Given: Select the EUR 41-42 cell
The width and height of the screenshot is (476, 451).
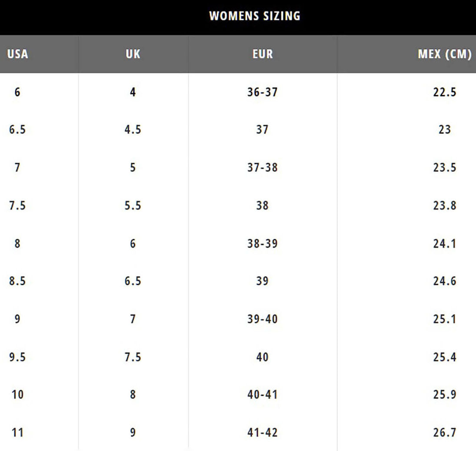Looking at the screenshot, I should click(x=262, y=433).
